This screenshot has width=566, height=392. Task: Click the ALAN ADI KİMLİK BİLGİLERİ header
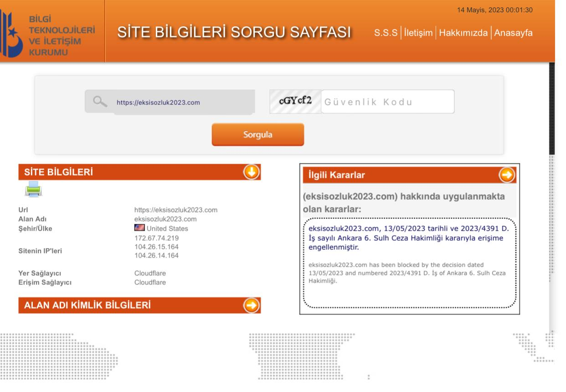pyautogui.click(x=139, y=305)
